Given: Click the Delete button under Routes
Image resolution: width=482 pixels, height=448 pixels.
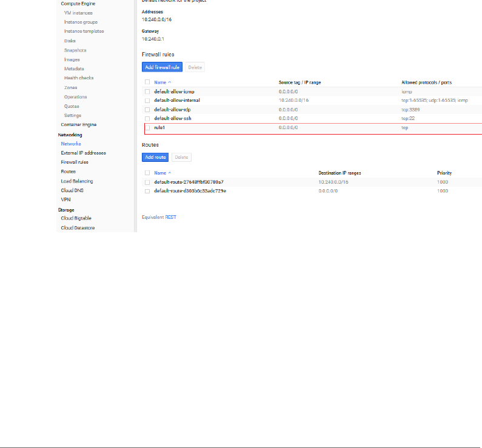Looking at the screenshot, I should coord(181,157).
